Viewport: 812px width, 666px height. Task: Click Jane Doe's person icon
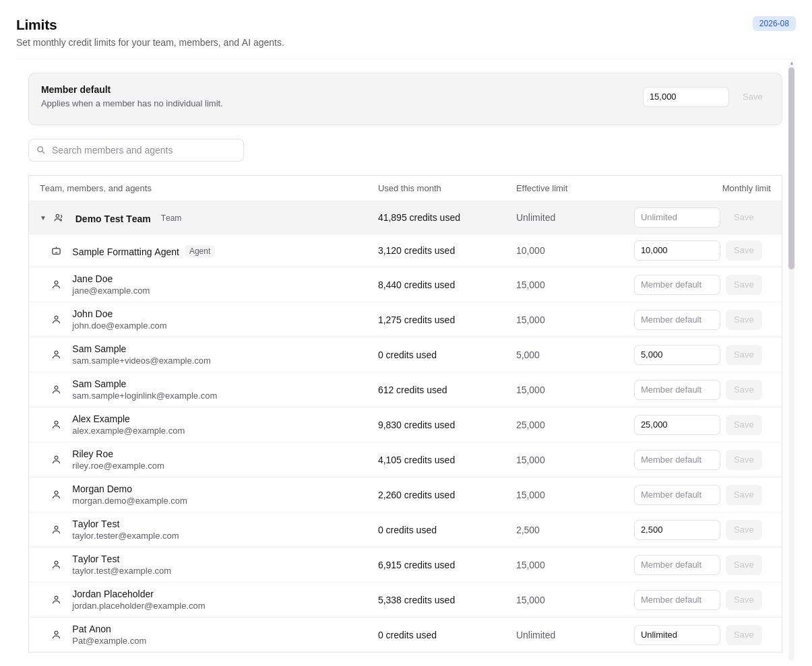57,285
